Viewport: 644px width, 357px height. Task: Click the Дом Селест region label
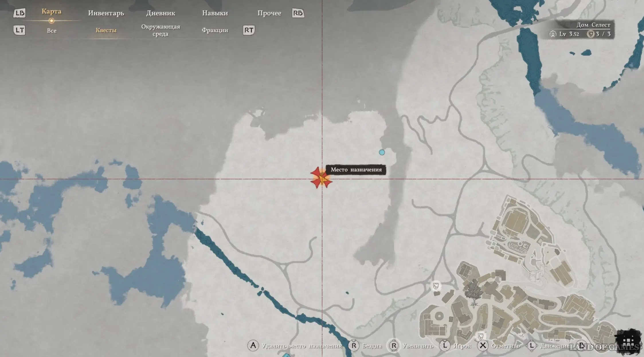pyautogui.click(x=593, y=25)
